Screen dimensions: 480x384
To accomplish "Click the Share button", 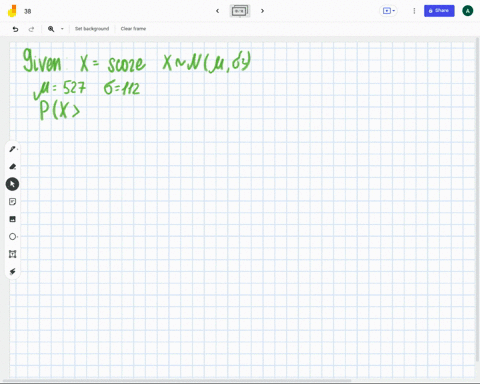I will tap(439, 11).
